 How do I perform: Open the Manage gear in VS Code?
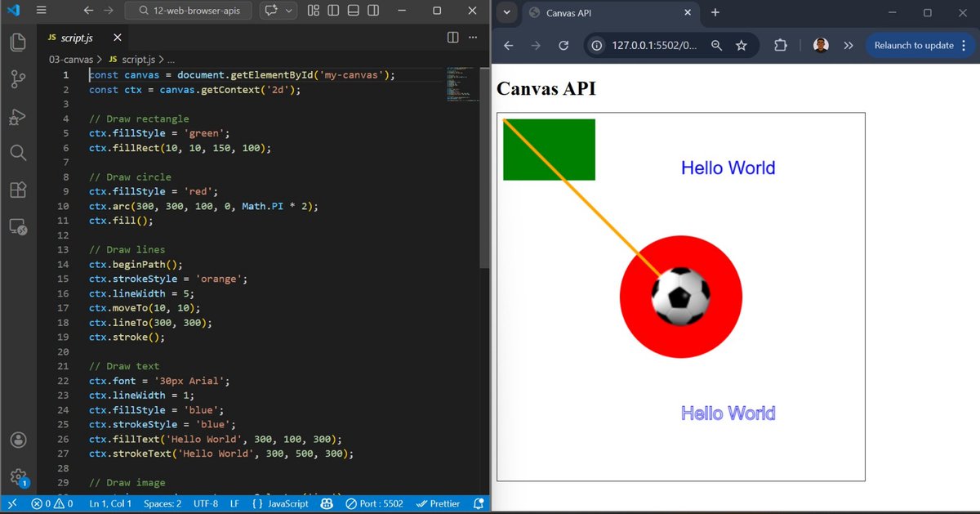[18, 476]
